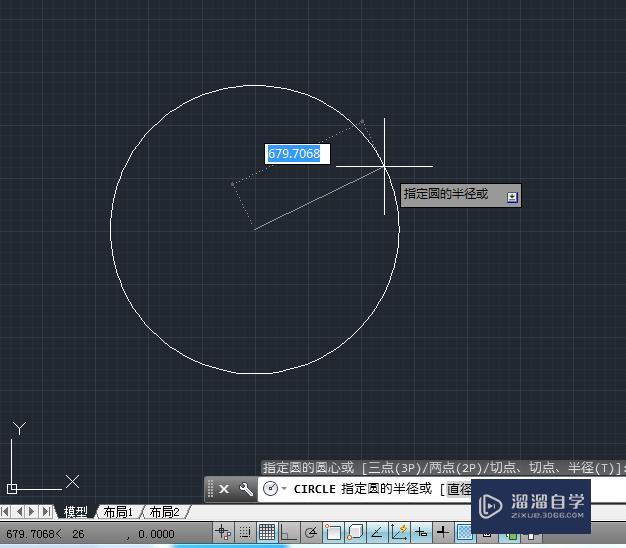Switch to the 布局1 tab
The width and height of the screenshot is (626, 548).
pyautogui.click(x=118, y=512)
